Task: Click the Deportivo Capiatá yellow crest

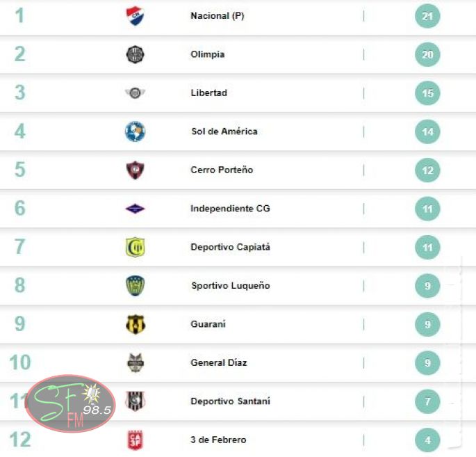Action: (135, 247)
